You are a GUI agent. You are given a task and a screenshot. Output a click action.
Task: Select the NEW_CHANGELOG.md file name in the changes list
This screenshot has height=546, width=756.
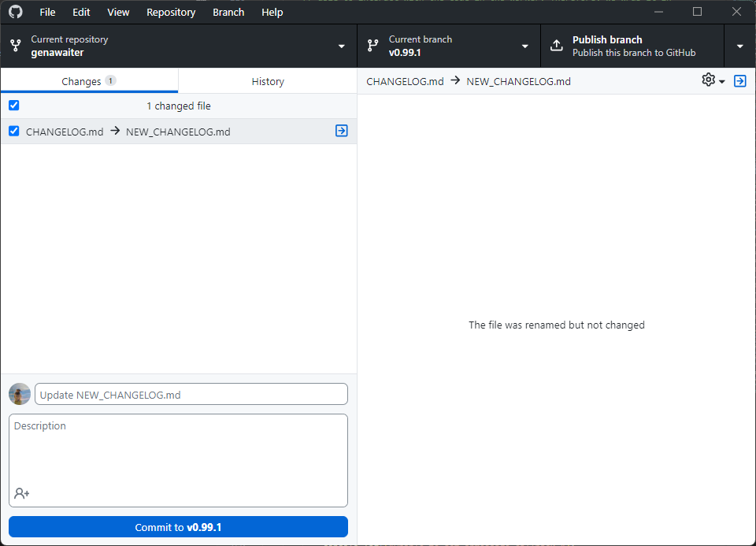click(x=178, y=132)
